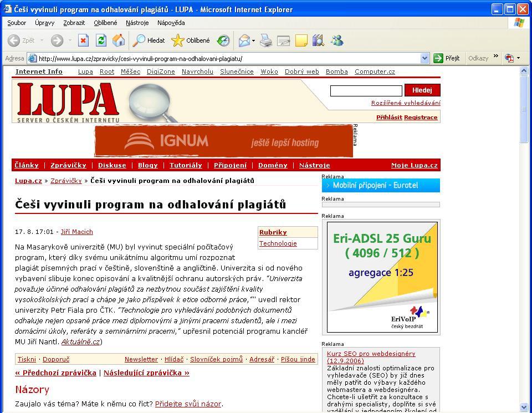This screenshot has width=532, height=413.
Task: Print page with printer icon
Action: click(266, 40)
